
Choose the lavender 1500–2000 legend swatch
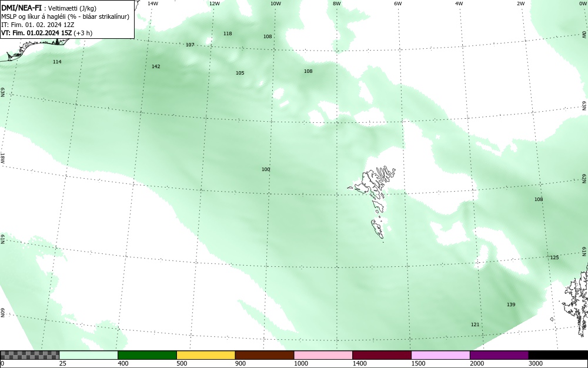pos(440,355)
